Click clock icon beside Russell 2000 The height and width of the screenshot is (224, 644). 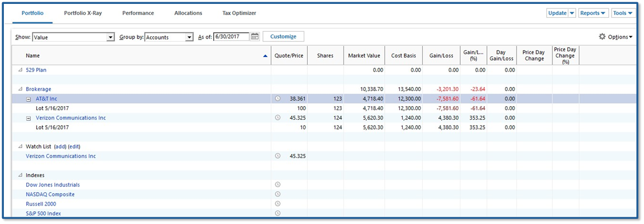pos(278,204)
